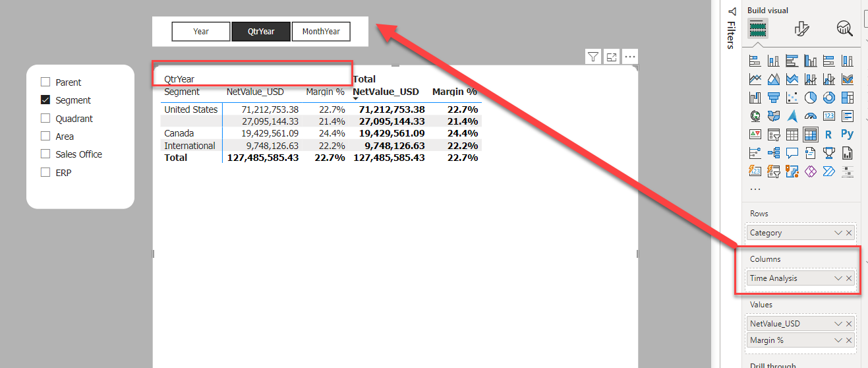Expand the NetValue_USD field dropdown
Viewport: 868px width, 368px height.
click(x=838, y=324)
